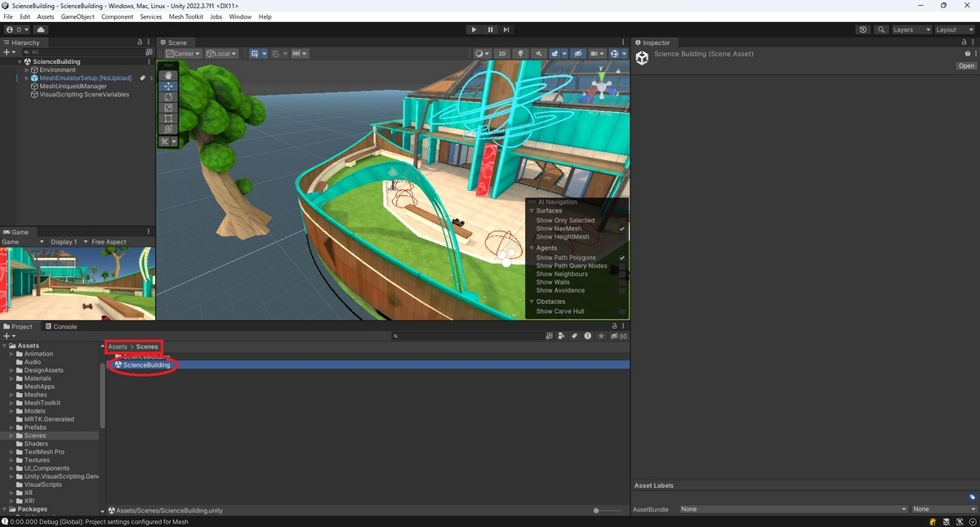The image size is (980, 527).
Task: Disable Show NavMesh checkbox
Action: tap(621, 229)
